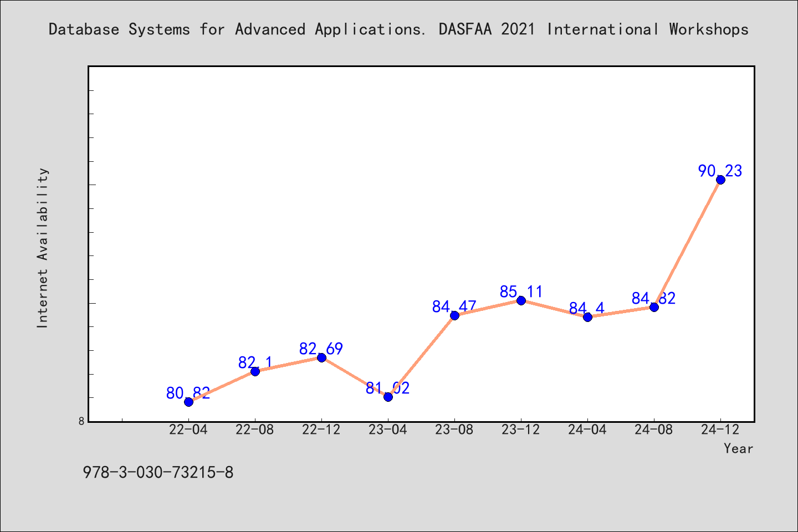Screen dimensions: 798x532
Task: Click the 23-04 x-axis tick label
Action: [388, 430]
